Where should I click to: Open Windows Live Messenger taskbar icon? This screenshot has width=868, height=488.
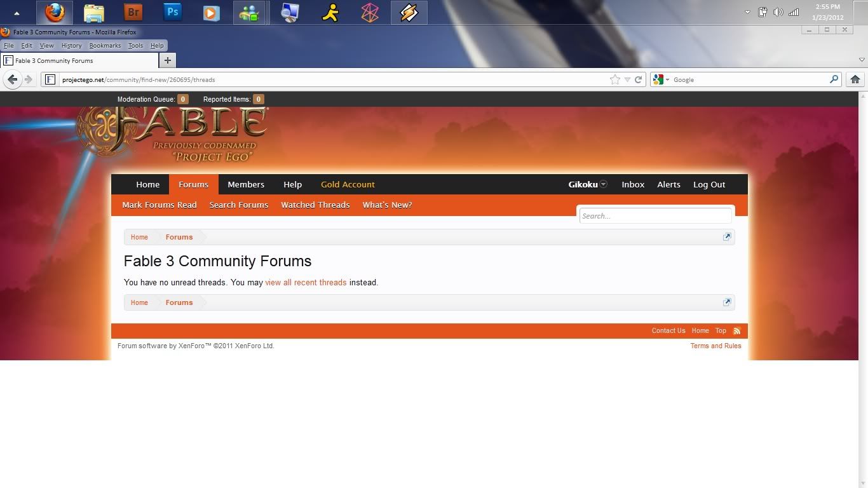[249, 12]
